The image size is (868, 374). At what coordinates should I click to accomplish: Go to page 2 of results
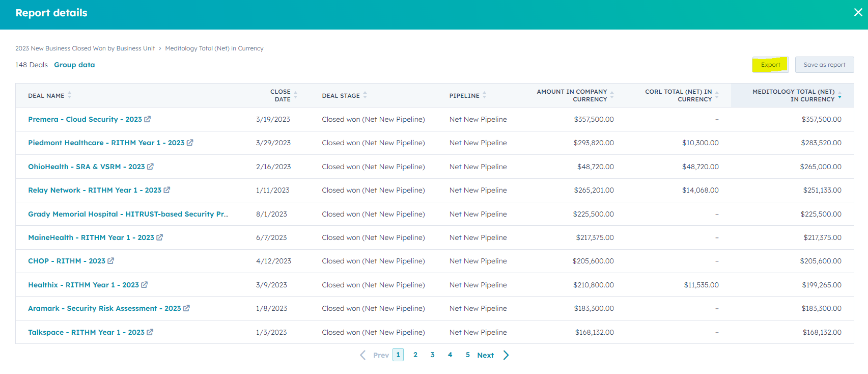tap(415, 355)
